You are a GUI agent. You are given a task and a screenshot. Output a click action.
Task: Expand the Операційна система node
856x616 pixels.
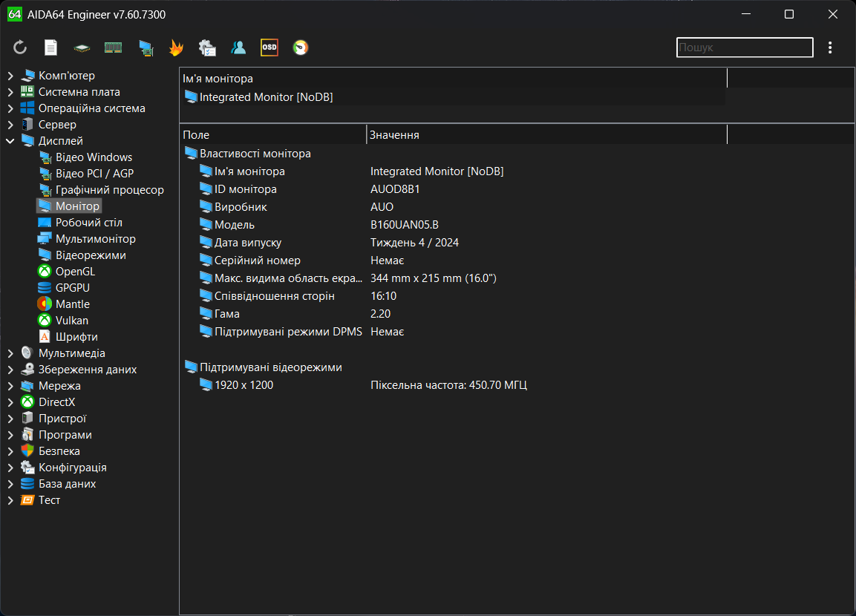pyautogui.click(x=10, y=108)
